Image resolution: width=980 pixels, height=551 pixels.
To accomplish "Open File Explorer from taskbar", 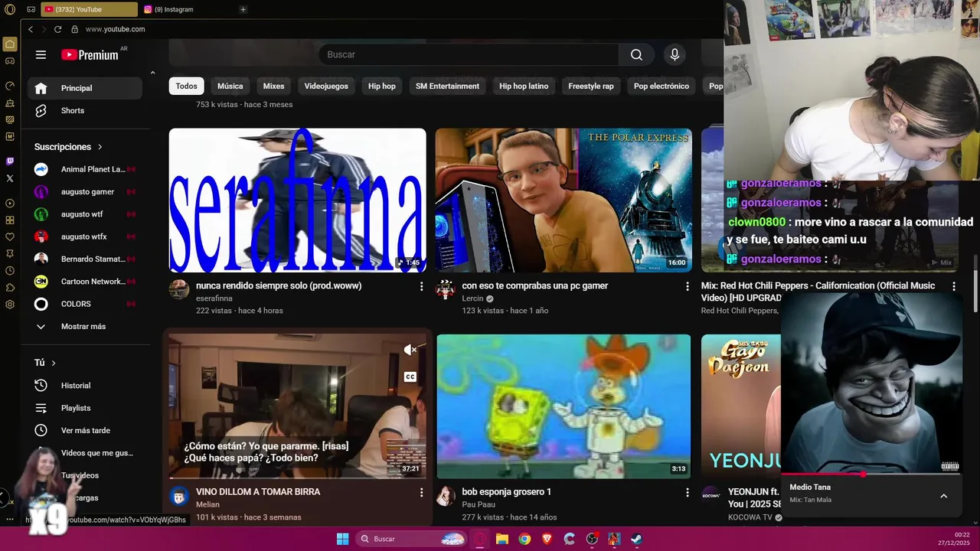I will click(x=502, y=539).
